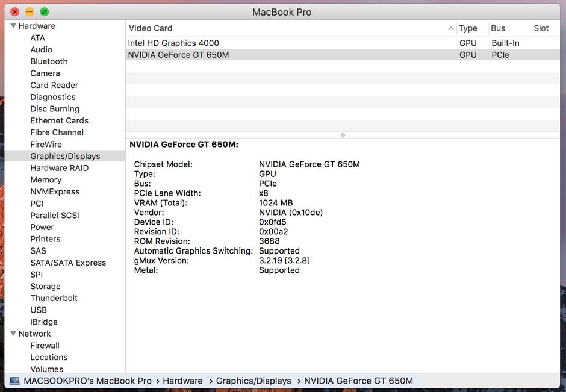This screenshot has width=566, height=392.
Task: Select Printers in the sidebar
Action: pyautogui.click(x=45, y=239)
